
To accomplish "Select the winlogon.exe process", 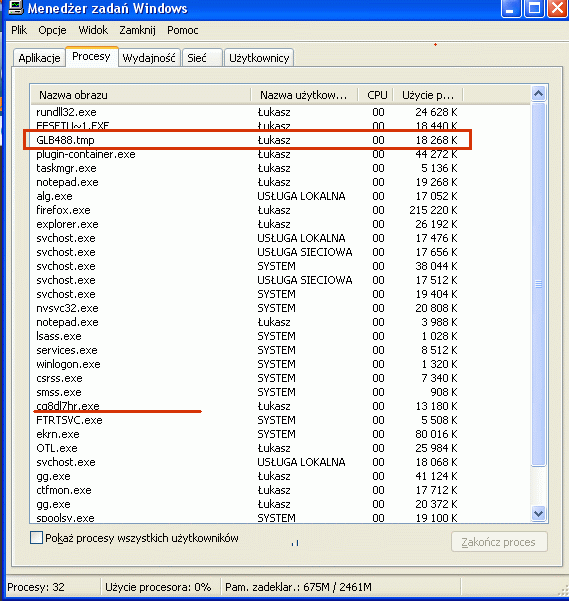I will 246,364.
